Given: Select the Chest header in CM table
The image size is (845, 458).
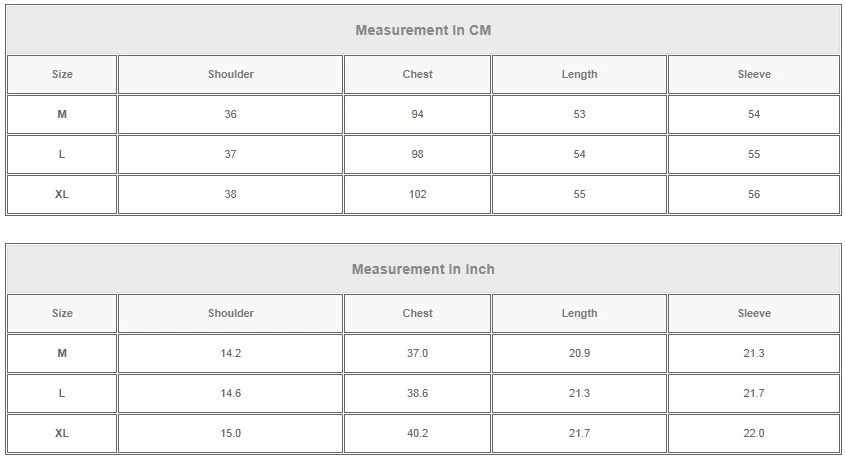Looking at the screenshot, I should click(x=418, y=74).
